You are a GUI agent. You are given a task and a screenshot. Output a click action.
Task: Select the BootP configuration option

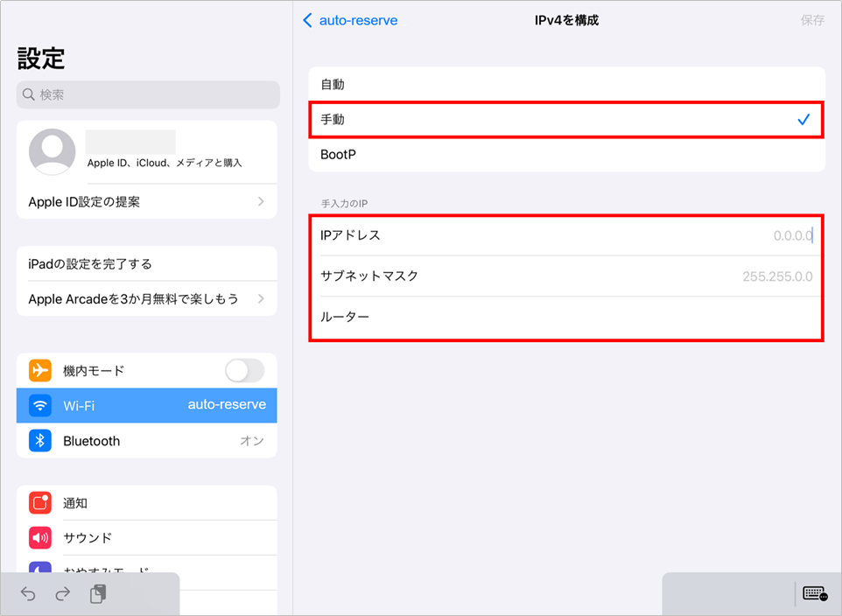(x=566, y=155)
